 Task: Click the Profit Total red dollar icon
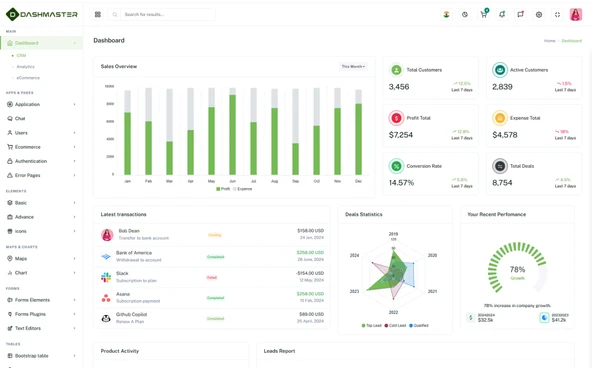click(x=396, y=118)
